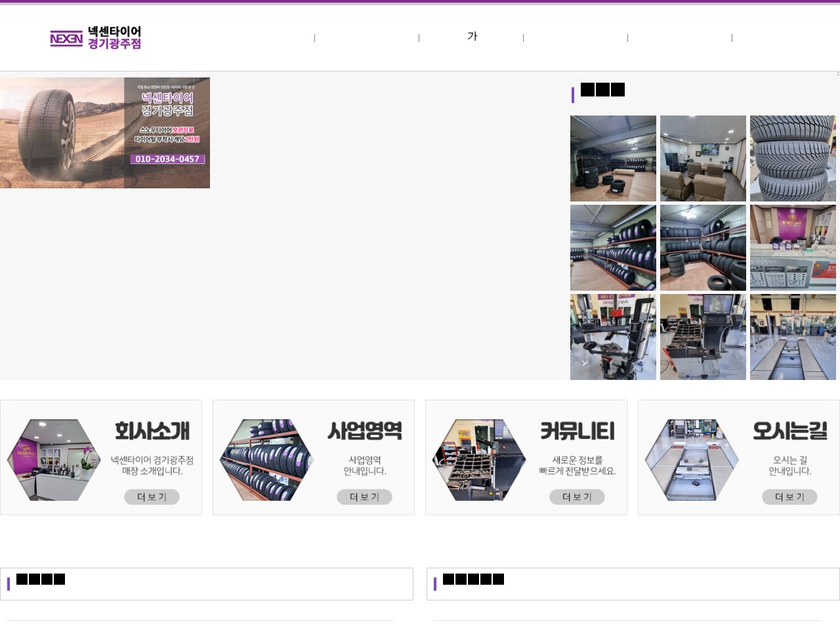
Task: Open the '가' item in the top navigation
Action: click(472, 36)
